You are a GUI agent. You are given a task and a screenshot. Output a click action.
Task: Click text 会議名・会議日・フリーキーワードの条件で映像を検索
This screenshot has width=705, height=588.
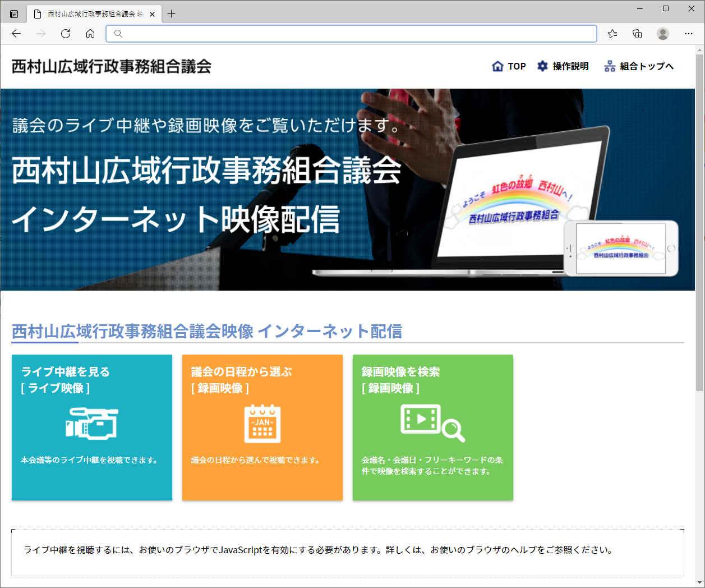click(432, 465)
